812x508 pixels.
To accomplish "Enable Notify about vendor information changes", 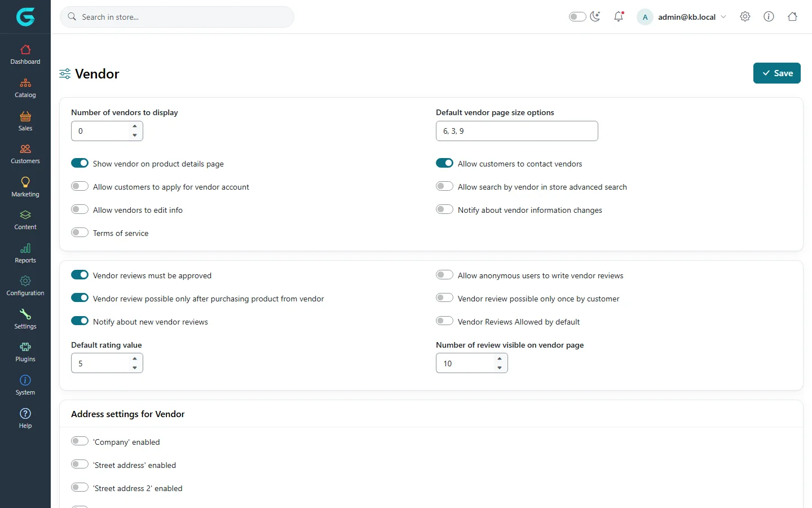I will point(444,209).
